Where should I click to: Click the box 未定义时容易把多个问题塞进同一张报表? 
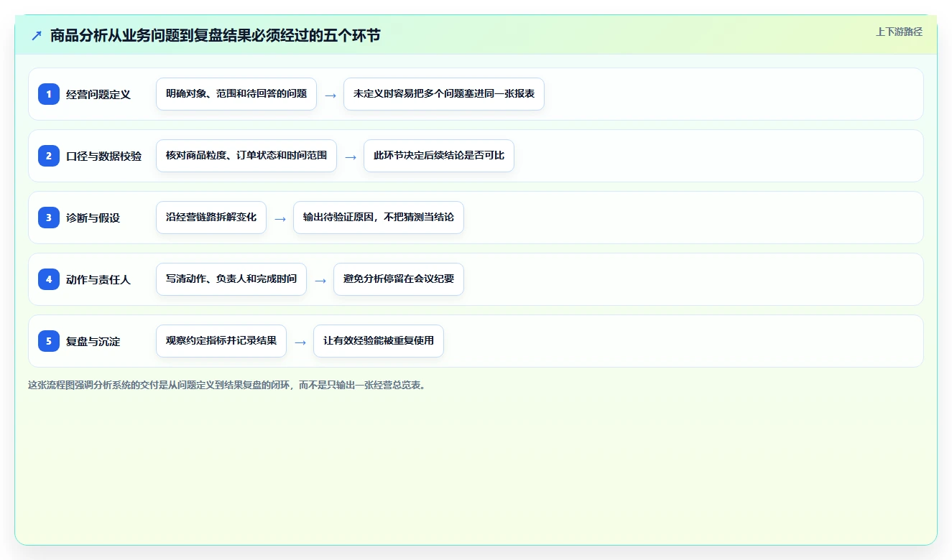444,94
